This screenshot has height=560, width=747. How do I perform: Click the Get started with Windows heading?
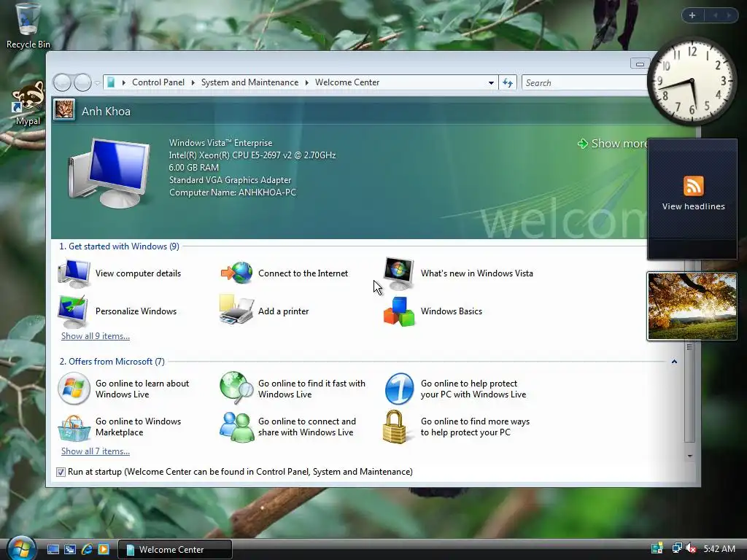tap(119, 246)
